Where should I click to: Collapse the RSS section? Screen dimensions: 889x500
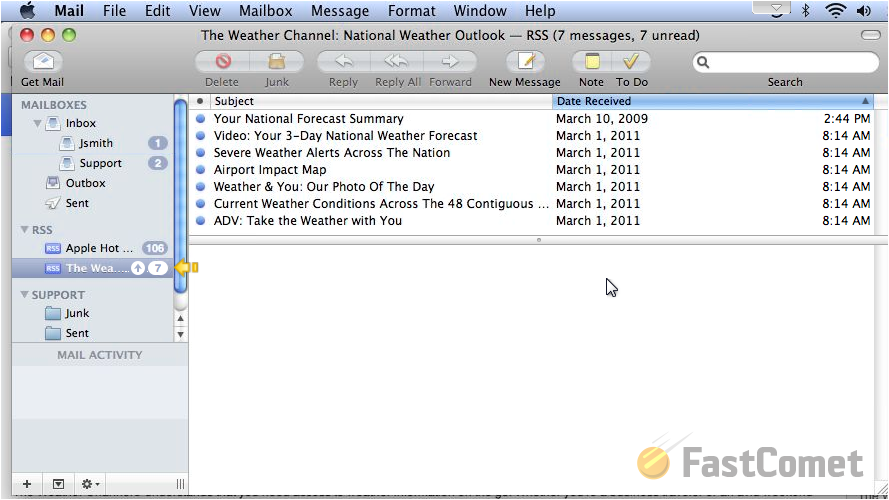click(x=24, y=230)
